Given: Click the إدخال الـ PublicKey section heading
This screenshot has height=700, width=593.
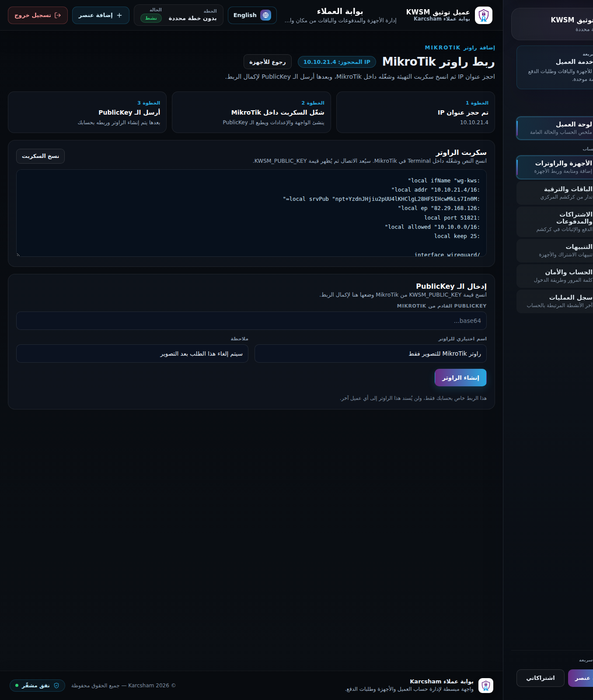Looking at the screenshot, I should coord(451,286).
